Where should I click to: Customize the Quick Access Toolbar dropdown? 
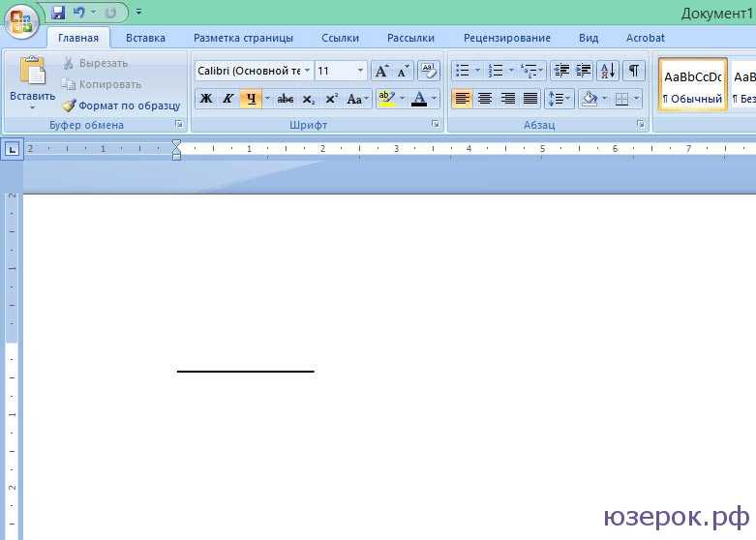click(138, 12)
